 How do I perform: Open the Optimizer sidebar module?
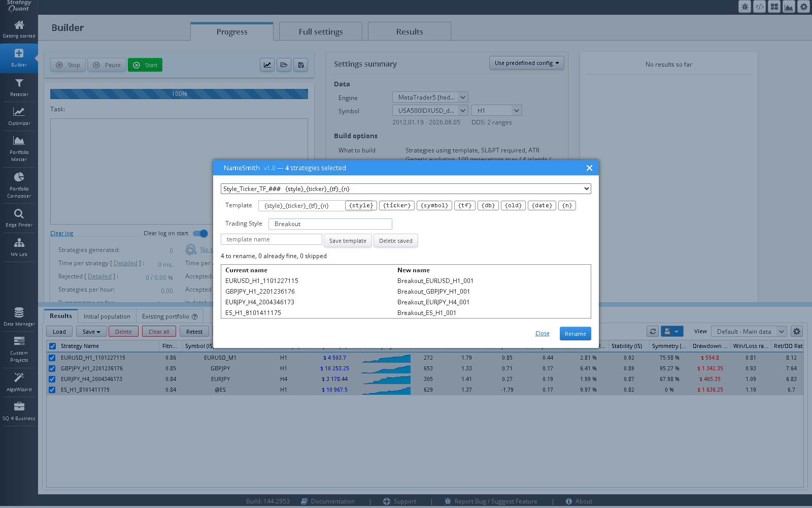tap(19, 116)
